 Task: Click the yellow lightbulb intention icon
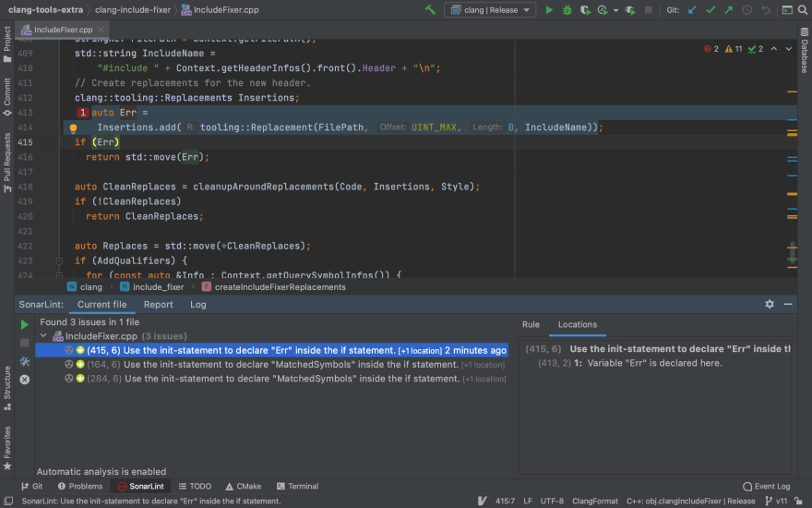[x=73, y=128]
